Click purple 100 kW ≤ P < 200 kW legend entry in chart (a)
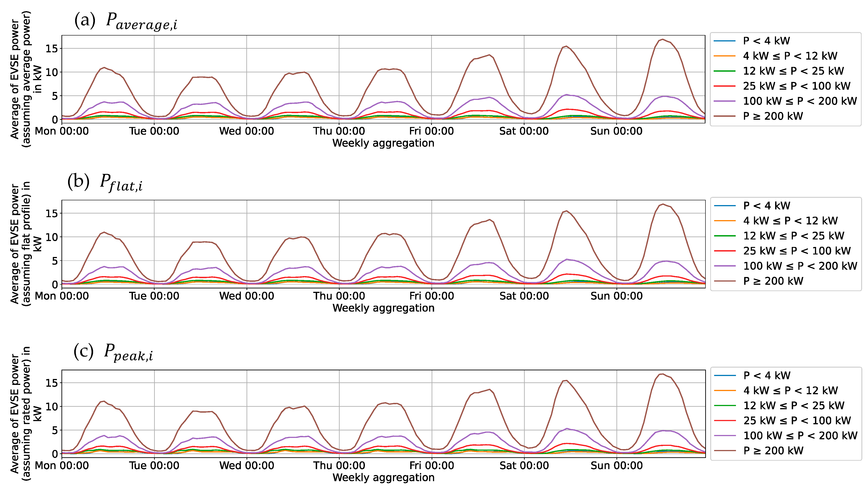The width and height of the screenshot is (868, 488). coord(800,101)
